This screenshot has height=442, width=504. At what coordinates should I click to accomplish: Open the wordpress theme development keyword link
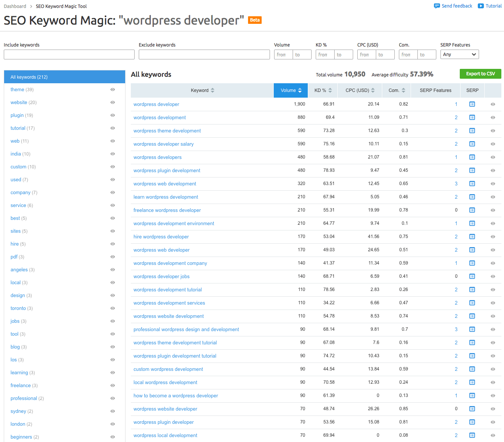[x=167, y=131]
